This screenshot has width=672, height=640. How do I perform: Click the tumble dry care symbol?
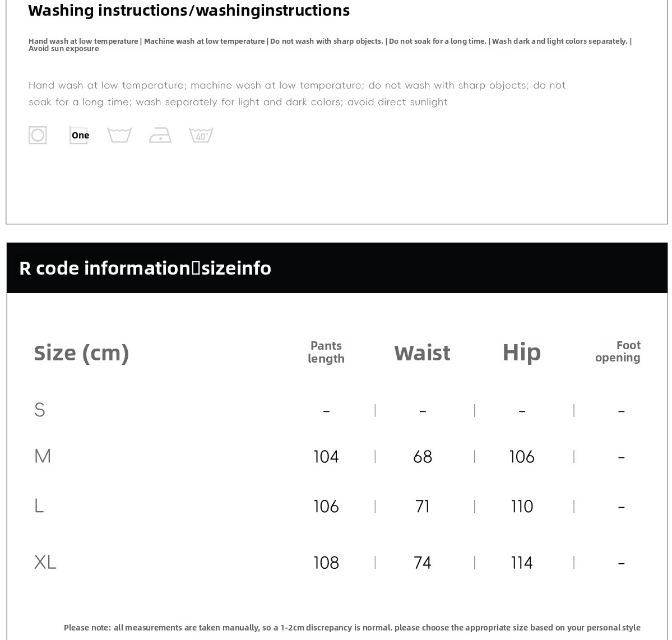38,135
